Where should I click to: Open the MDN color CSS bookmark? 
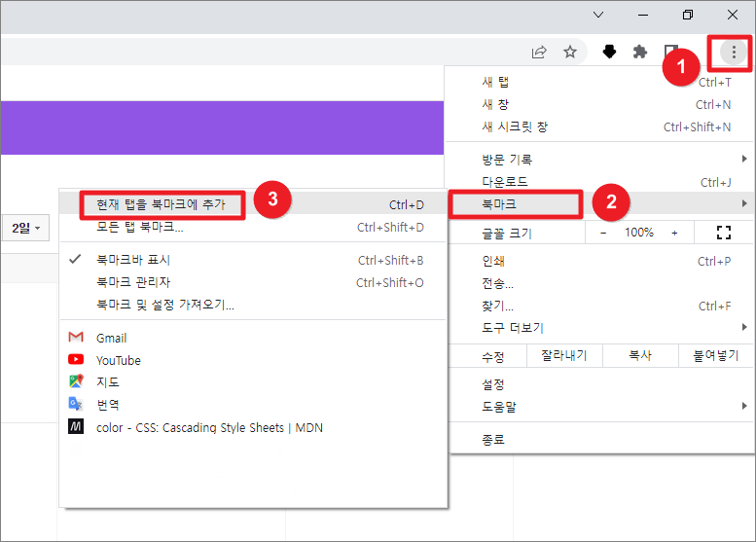click(x=254, y=427)
